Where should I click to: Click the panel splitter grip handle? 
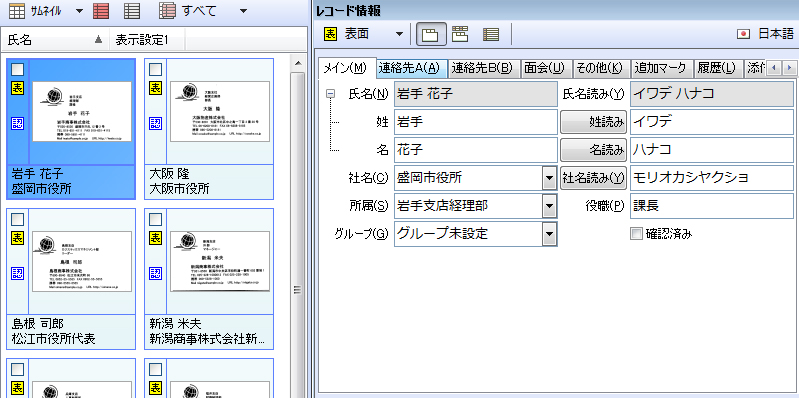pos(297,290)
